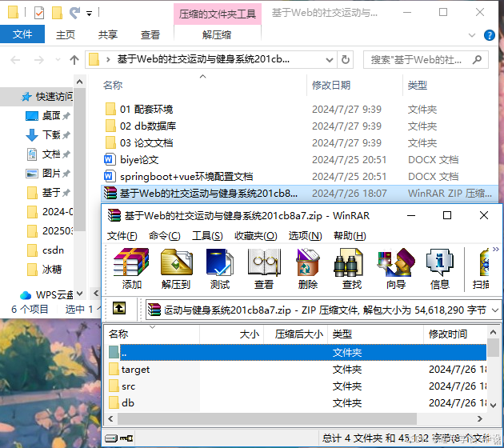Sort WinRAR list by modified time (修改时间)
The width and height of the screenshot is (504, 448).
(448, 334)
